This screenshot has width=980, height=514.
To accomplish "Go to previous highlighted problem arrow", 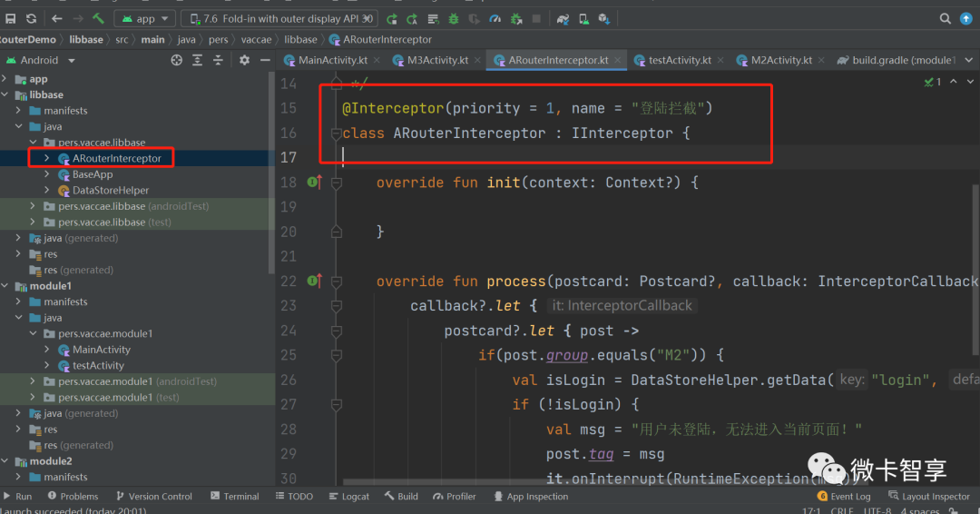I will click(x=953, y=82).
